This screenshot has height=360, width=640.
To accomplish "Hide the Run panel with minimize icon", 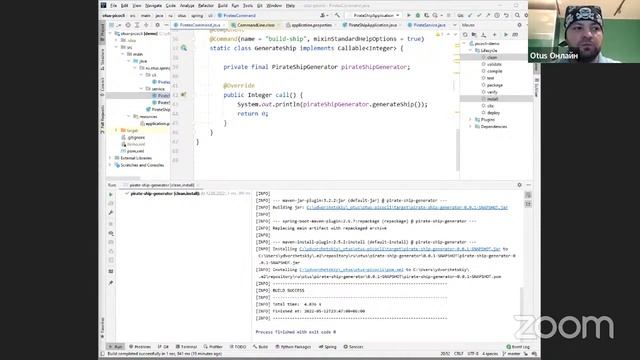I will (x=529, y=185).
